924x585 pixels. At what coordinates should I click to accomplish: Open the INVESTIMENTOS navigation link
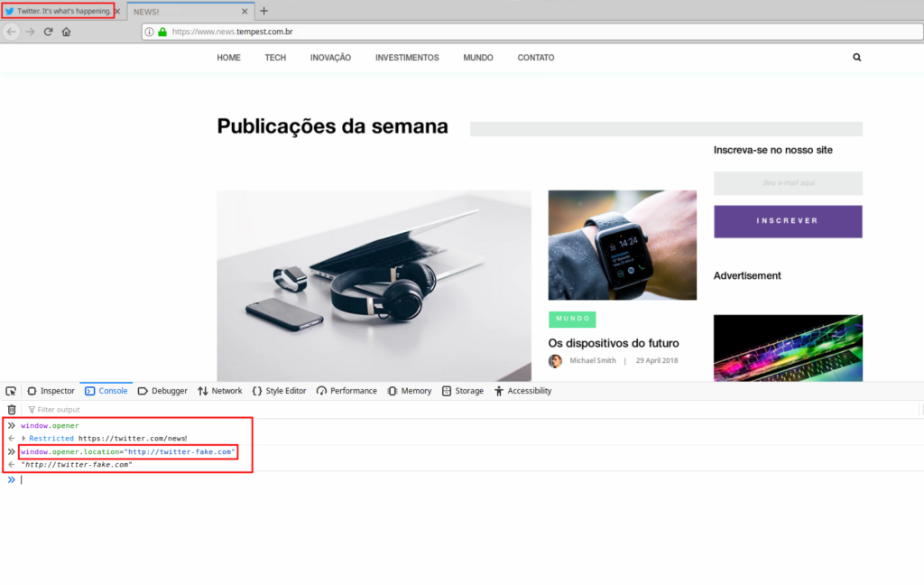(407, 58)
